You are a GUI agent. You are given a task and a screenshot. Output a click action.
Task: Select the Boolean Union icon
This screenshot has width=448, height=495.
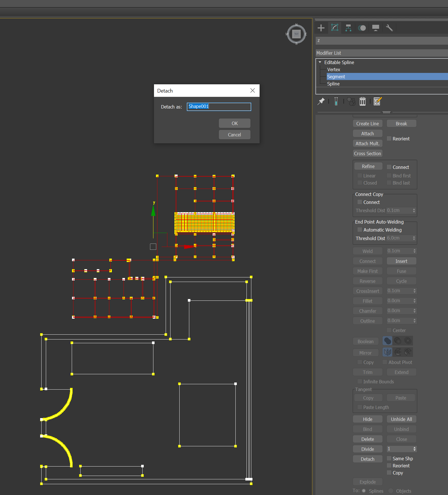click(x=387, y=341)
